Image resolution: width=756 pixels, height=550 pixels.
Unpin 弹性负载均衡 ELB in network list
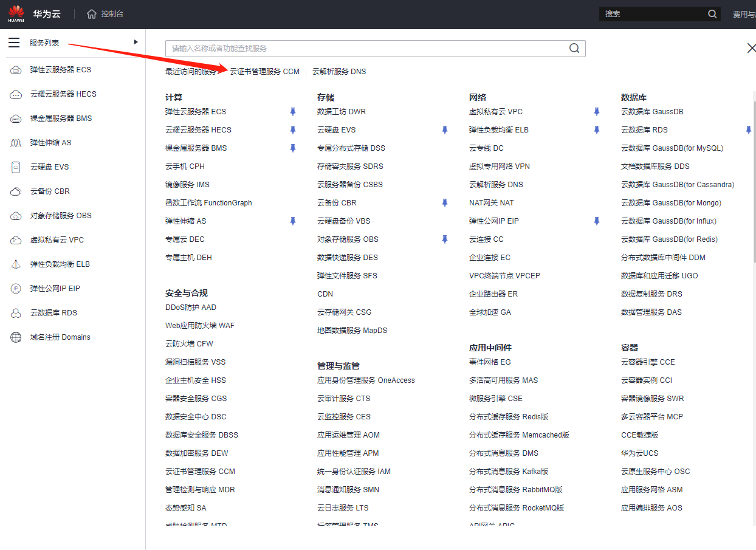[597, 130]
